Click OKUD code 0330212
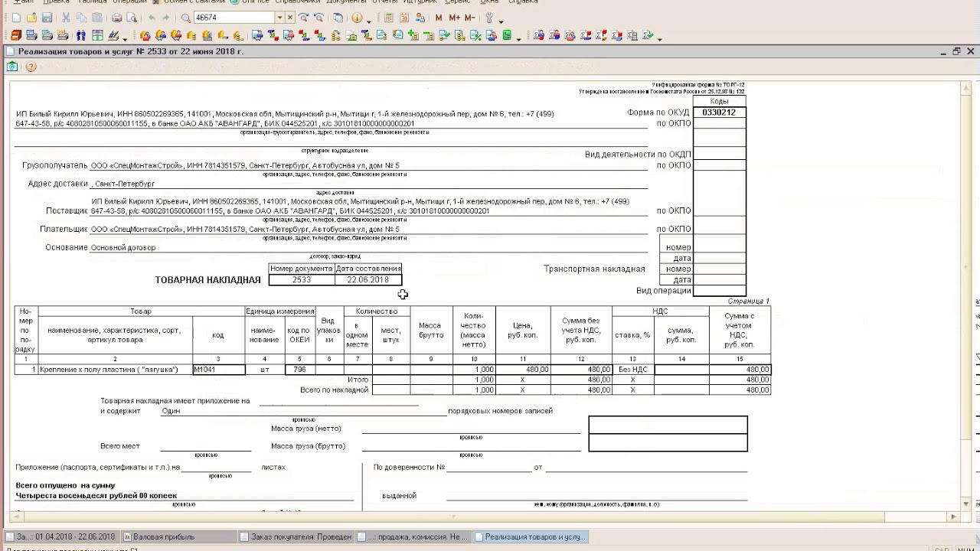This screenshot has width=980, height=551. [x=719, y=112]
